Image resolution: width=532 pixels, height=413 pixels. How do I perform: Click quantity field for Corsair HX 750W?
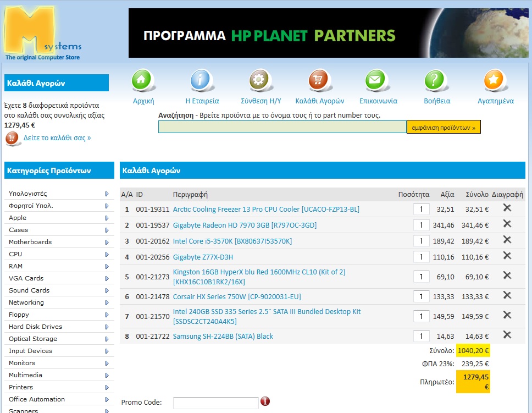click(422, 296)
